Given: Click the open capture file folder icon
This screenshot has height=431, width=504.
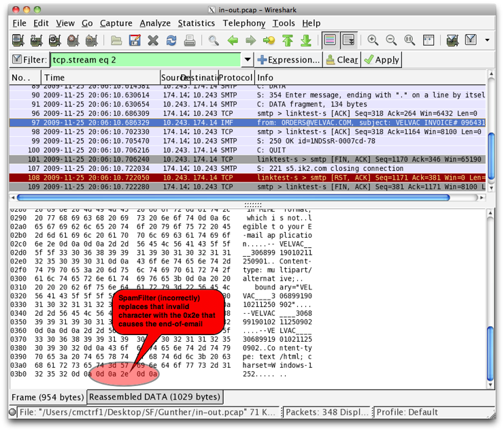Looking at the screenshot, I should 116,41.
